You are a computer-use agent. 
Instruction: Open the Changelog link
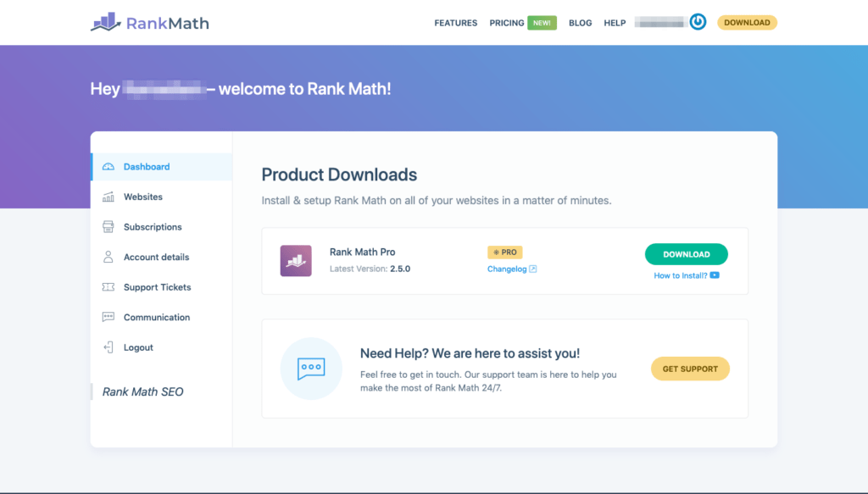507,269
